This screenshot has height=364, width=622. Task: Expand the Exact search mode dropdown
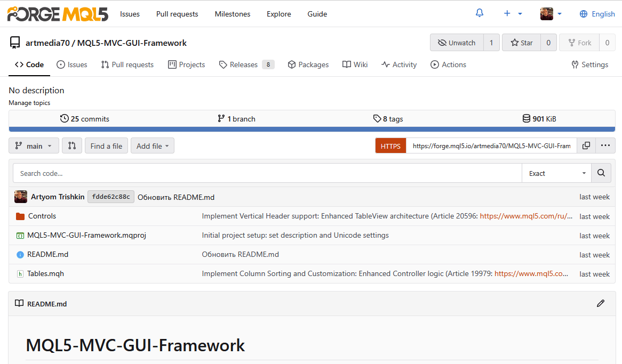(x=556, y=173)
